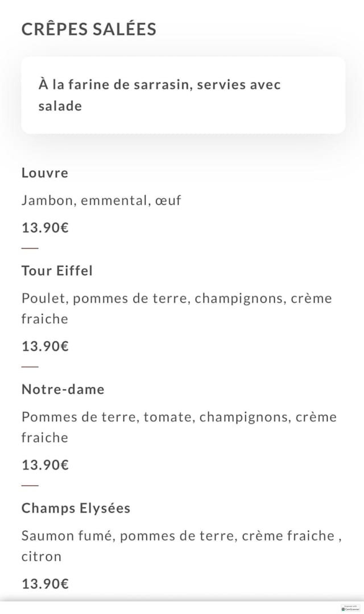
Task: Click the price under the Louvre crêpe
Action: coord(45,228)
